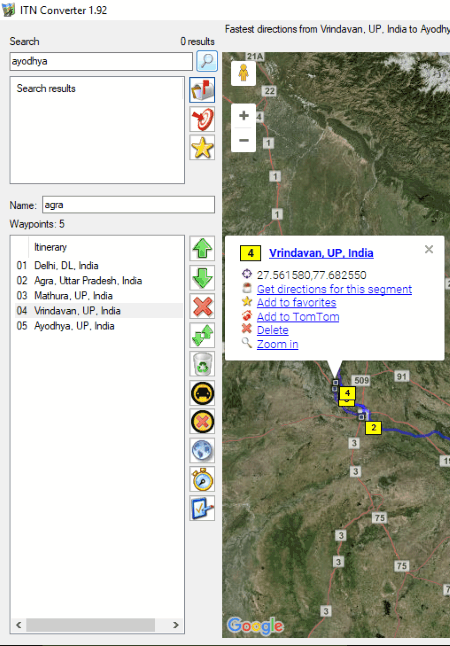
Task: Click the Name field containing agra
Action: pos(128,205)
